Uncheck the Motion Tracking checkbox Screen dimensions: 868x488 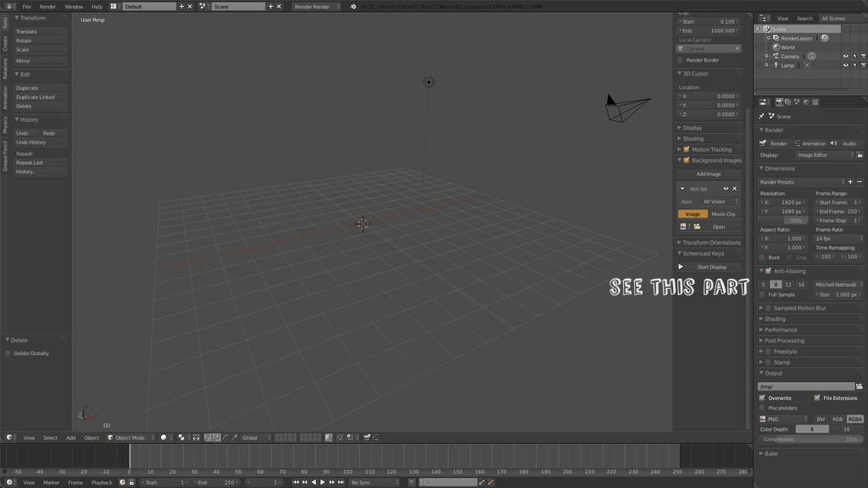point(687,149)
